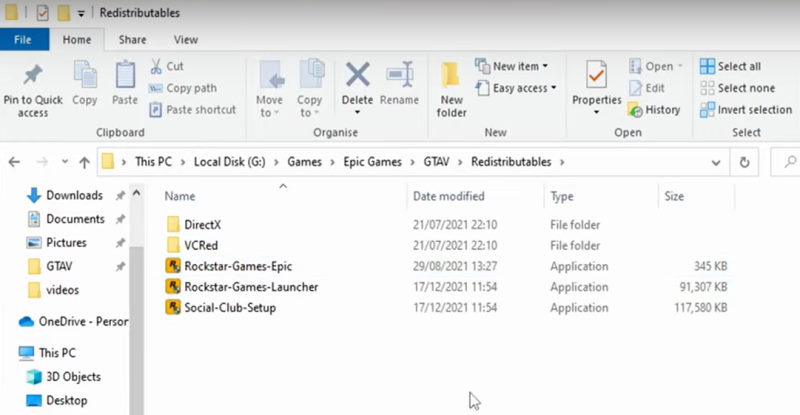The height and width of the screenshot is (415, 800).
Task: Sort by the Name column header
Action: click(180, 196)
